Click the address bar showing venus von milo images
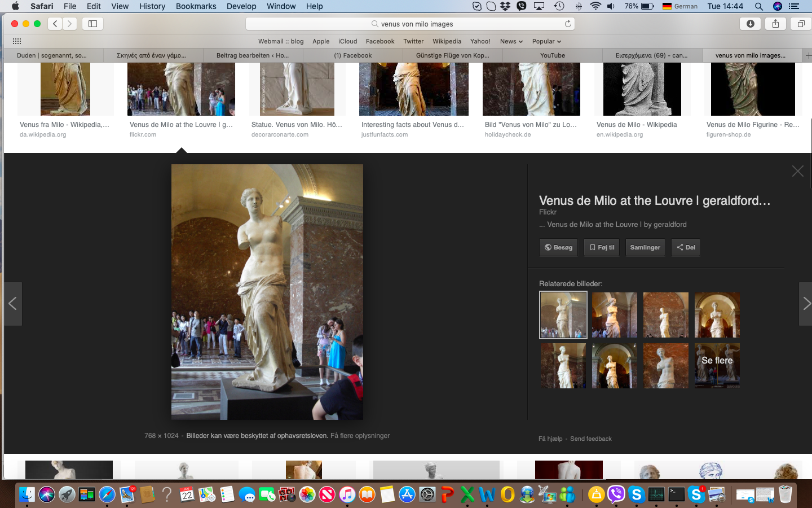Image resolution: width=812 pixels, height=508 pixels. pos(410,24)
